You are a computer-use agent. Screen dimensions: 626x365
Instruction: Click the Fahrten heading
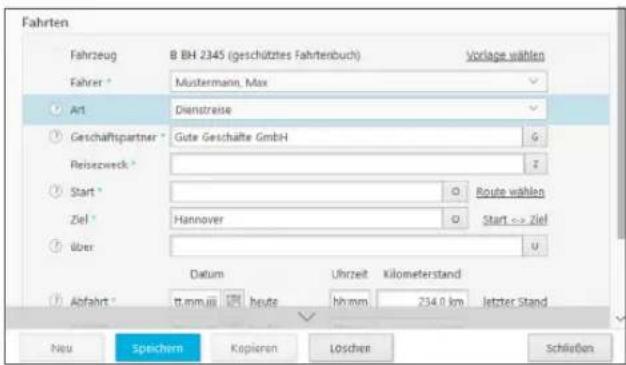[45, 22]
